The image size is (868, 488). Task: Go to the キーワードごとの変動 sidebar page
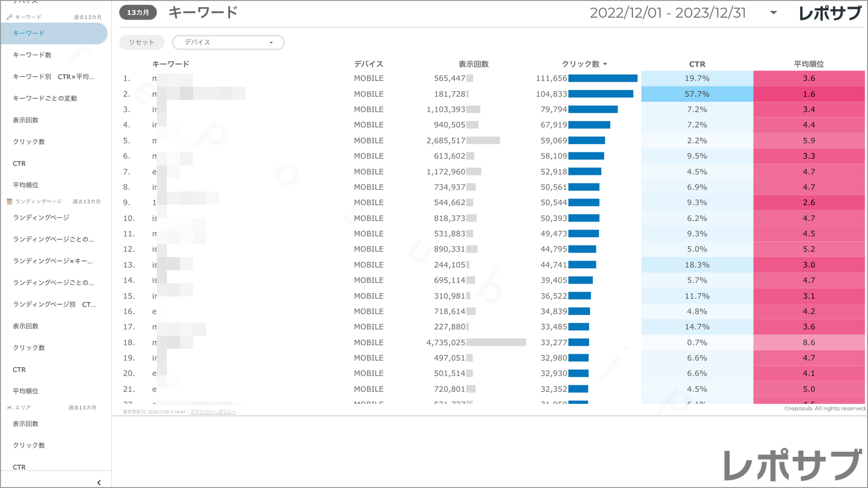[45, 98]
